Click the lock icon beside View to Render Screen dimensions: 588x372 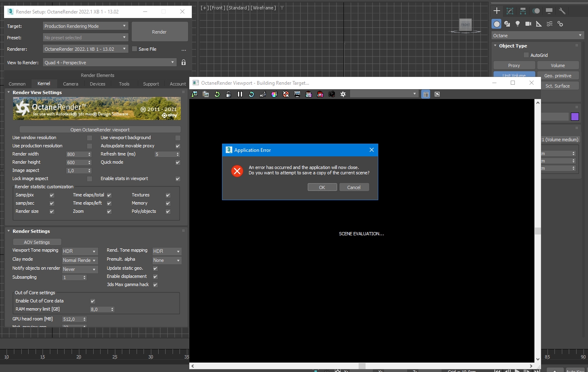tap(184, 63)
